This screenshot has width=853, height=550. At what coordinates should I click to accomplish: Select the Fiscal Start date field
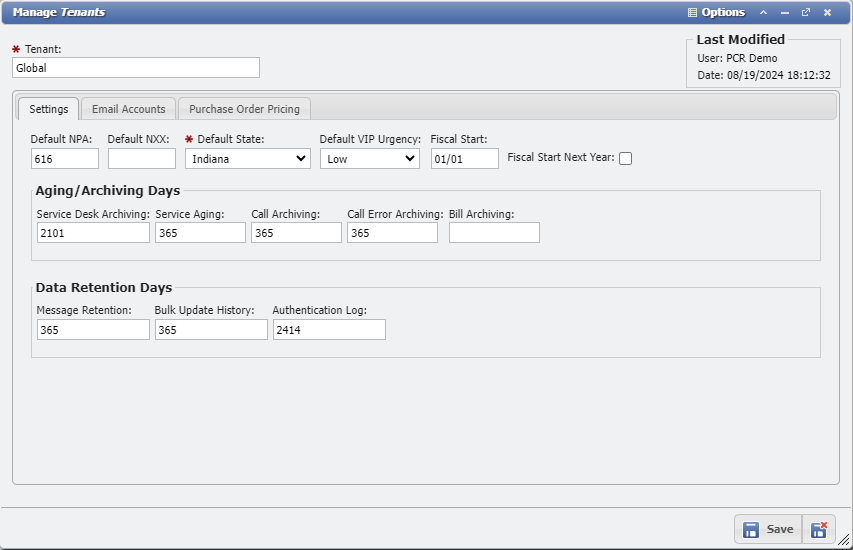465,158
